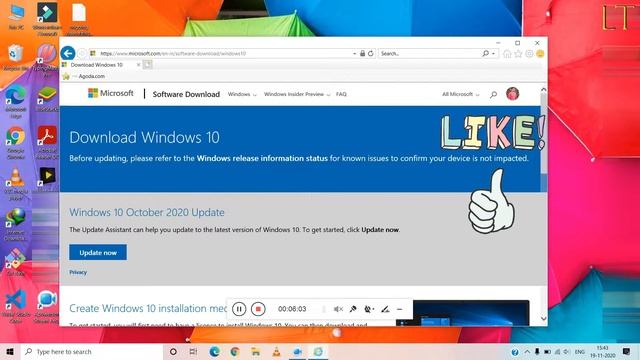Open the search provider dropdown arrow
This screenshot has width=640, height=360.
point(493,53)
